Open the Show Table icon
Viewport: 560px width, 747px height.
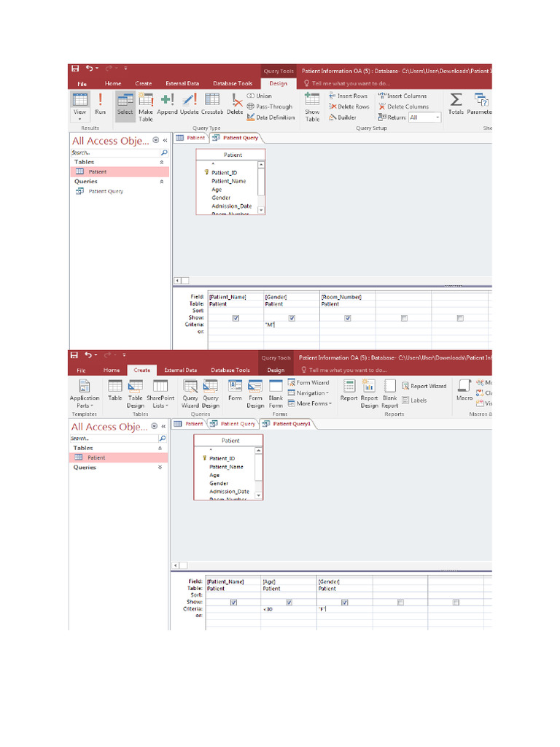click(312, 107)
